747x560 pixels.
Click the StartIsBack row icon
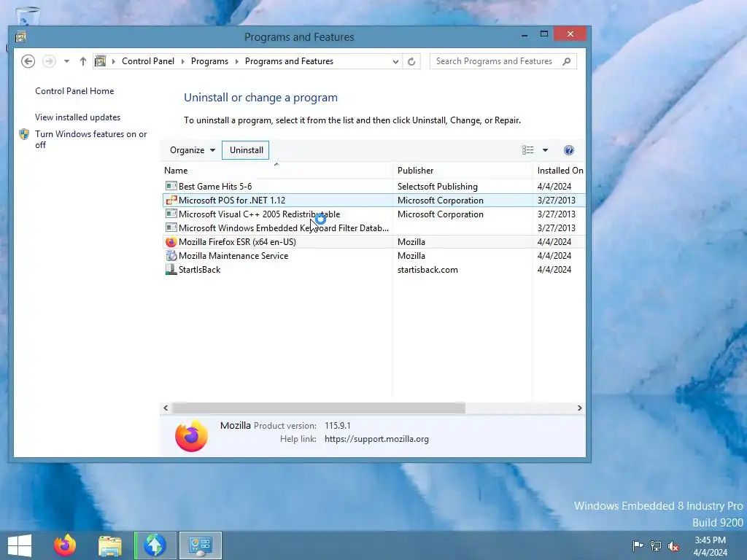(x=171, y=269)
